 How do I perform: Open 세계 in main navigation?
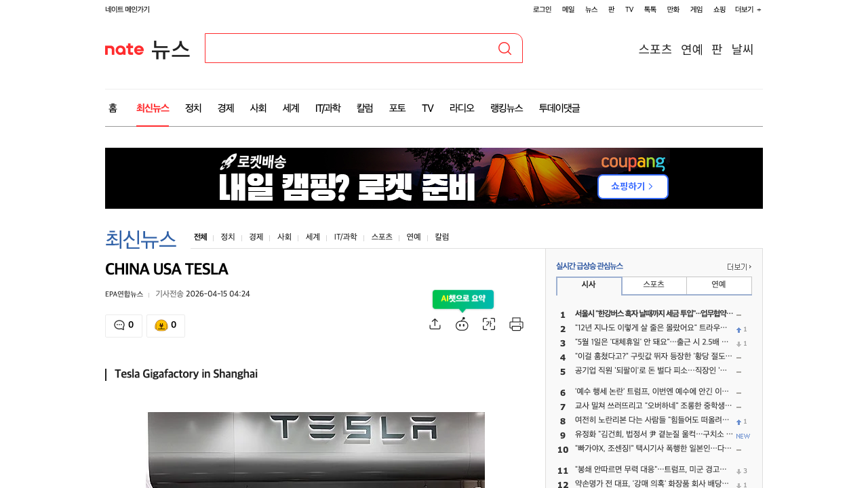[291, 108]
